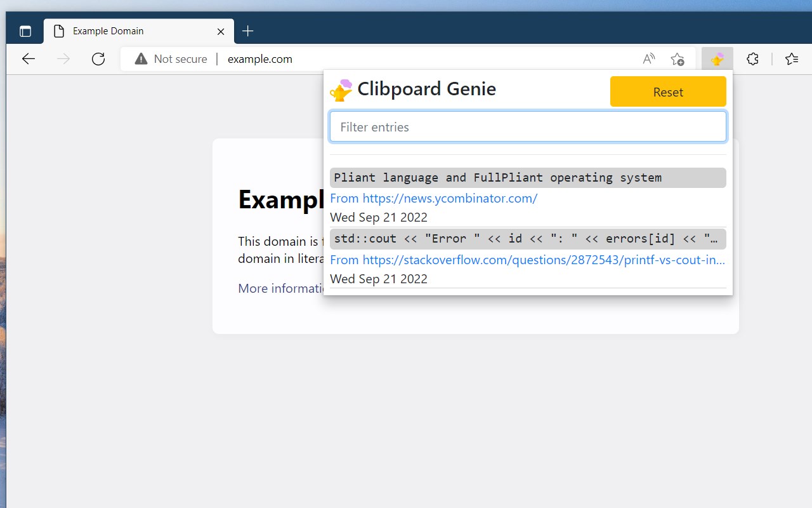The height and width of the screenshot is (508, 812).
Task: Open the tab actions menu icon
Action: coord(25,31)
